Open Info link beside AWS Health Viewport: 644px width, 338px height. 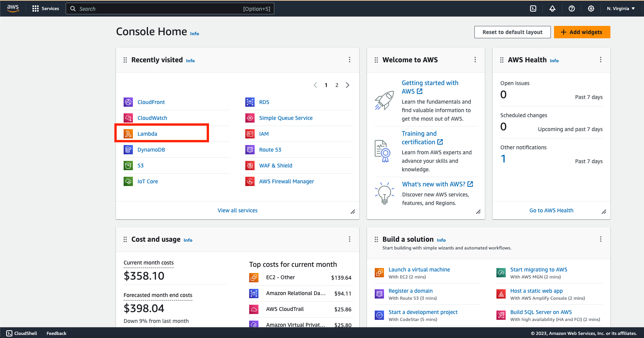point(554,61)
